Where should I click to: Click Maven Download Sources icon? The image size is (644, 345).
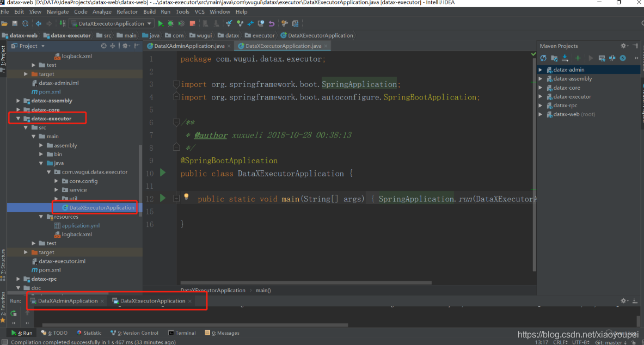click(x=565, y=58)
